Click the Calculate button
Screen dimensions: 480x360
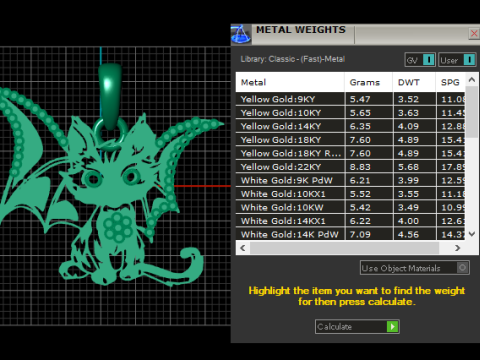click(x=357, y=326)
